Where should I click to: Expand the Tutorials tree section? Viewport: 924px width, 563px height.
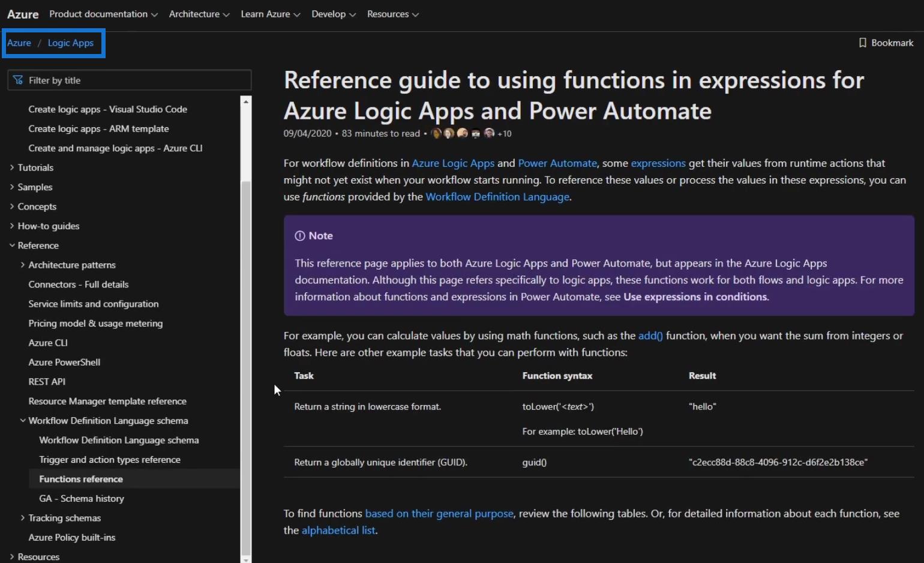(12, 167)
